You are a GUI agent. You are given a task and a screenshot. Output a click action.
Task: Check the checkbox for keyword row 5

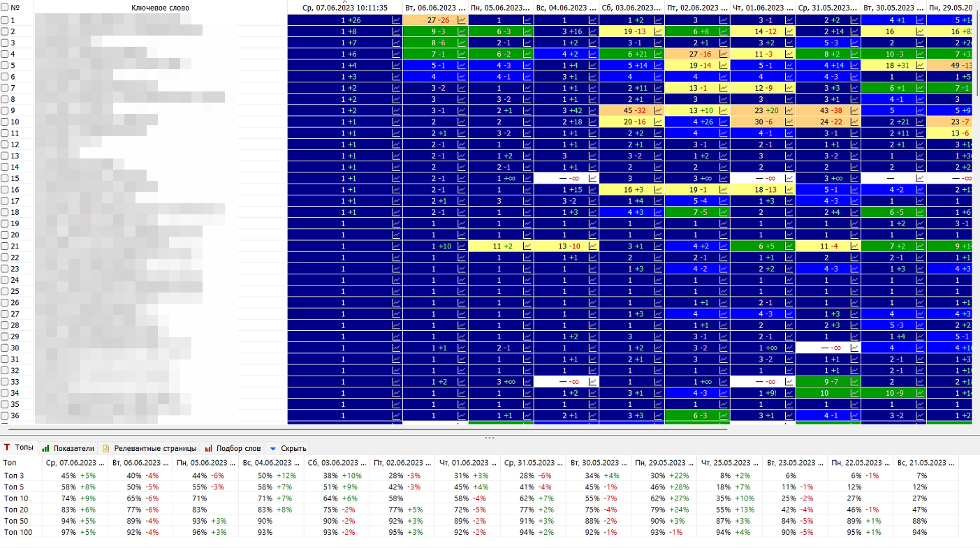(4, 66)
